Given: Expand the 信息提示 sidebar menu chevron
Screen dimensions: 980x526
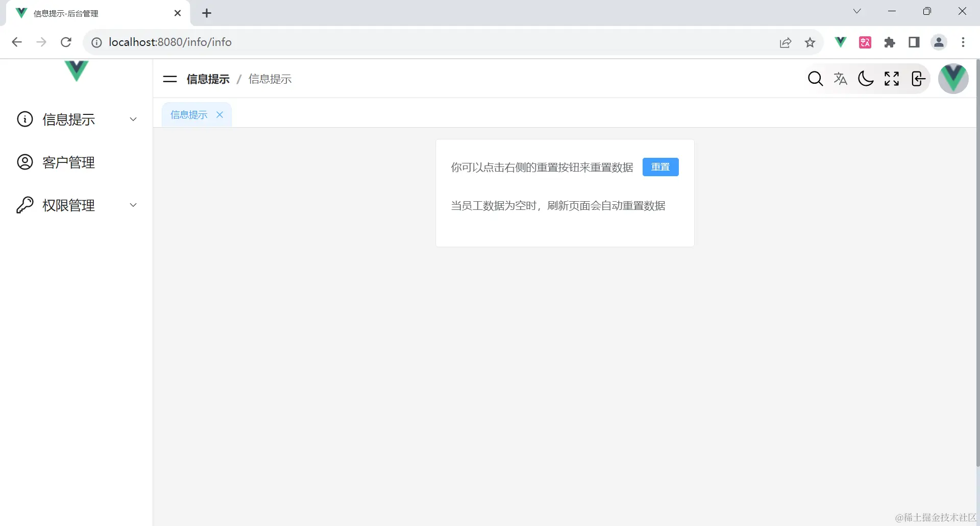Looking at the screenshot, I should tap(133, 119).
